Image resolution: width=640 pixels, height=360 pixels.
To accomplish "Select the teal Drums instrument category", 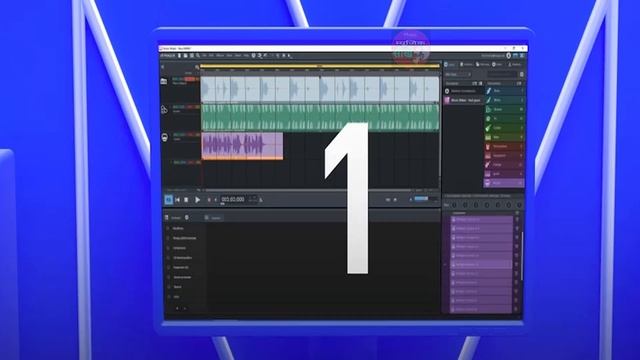I will tap(504, 109).
